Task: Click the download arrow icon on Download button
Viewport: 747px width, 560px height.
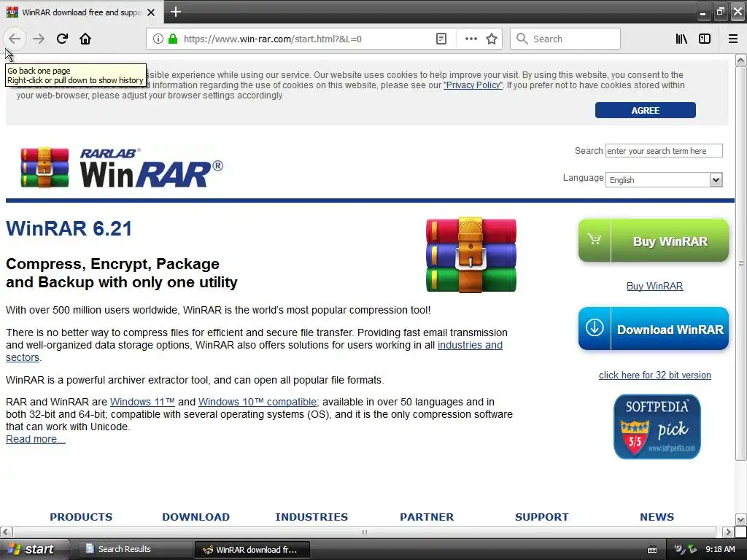Action: 595,327
